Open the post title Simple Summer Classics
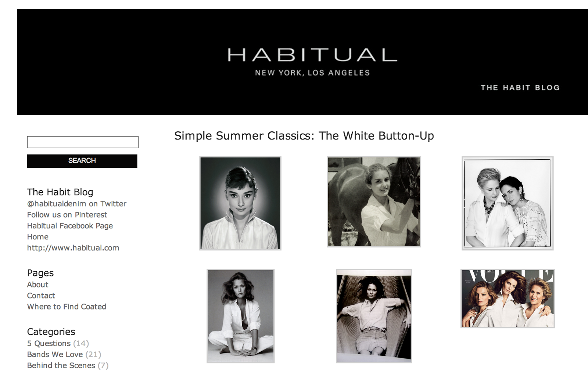The width and height of the screenshot is (588, 373). click(x=304, y=136)
